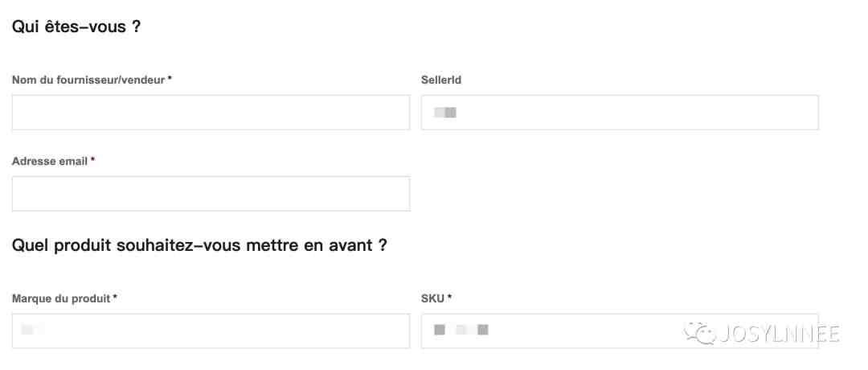This screenshot has width=868, height=370.
Task: Click into the Adresse email field
Action: click(x=211, y=194)
